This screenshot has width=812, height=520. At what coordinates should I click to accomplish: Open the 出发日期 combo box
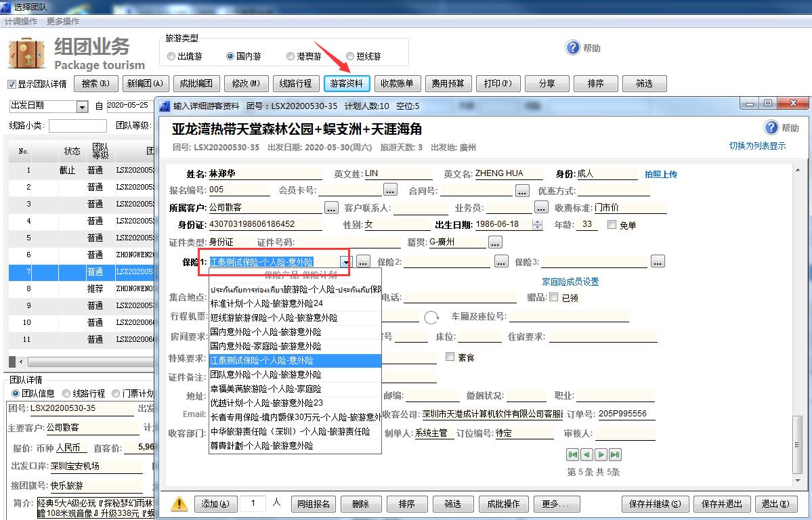[x=82, y=106]
